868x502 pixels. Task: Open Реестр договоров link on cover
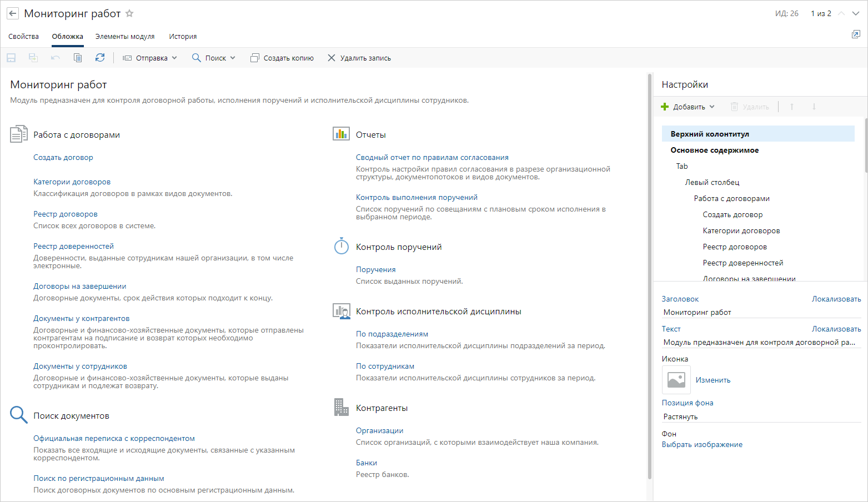click(x=66, y=214)
